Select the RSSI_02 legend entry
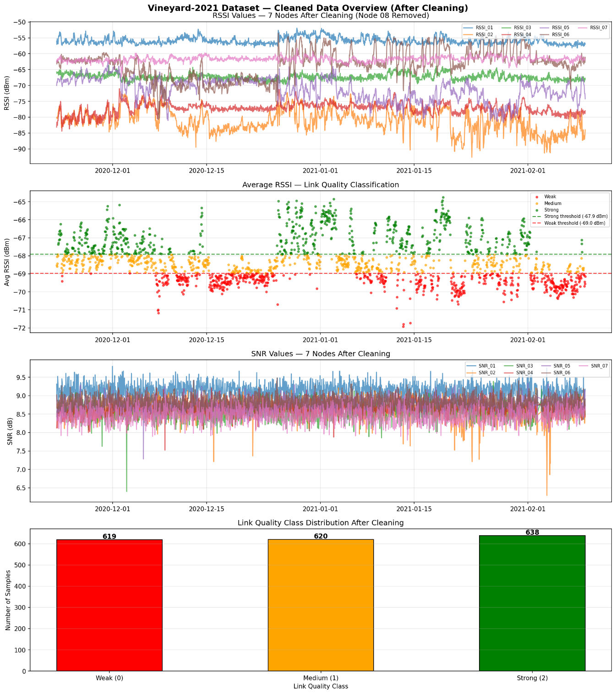The width and height of the screenshot is (616, 694). click(479, 34)
